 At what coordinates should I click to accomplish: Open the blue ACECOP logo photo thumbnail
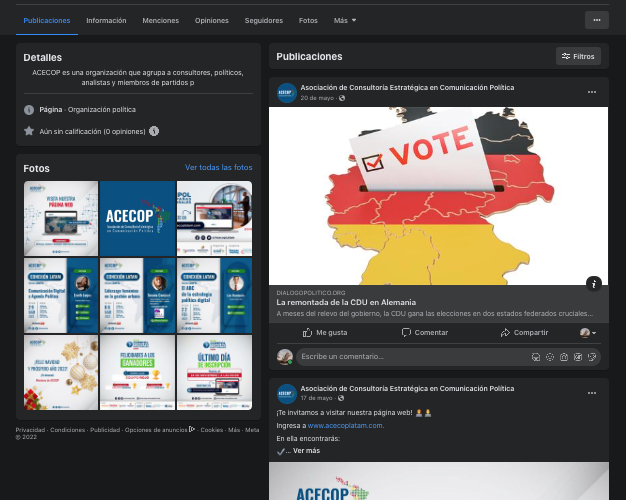137,218
